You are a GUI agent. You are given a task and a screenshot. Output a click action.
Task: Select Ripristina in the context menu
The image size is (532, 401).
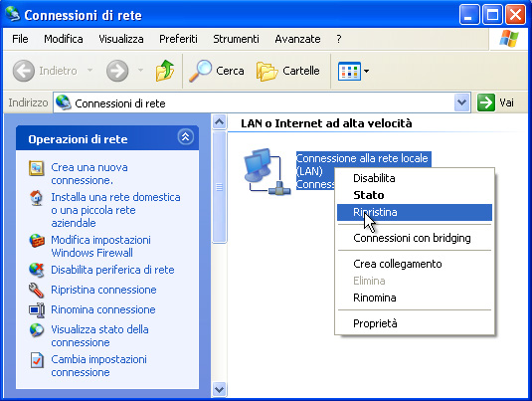pyautogui.click(x=415, y=212)
